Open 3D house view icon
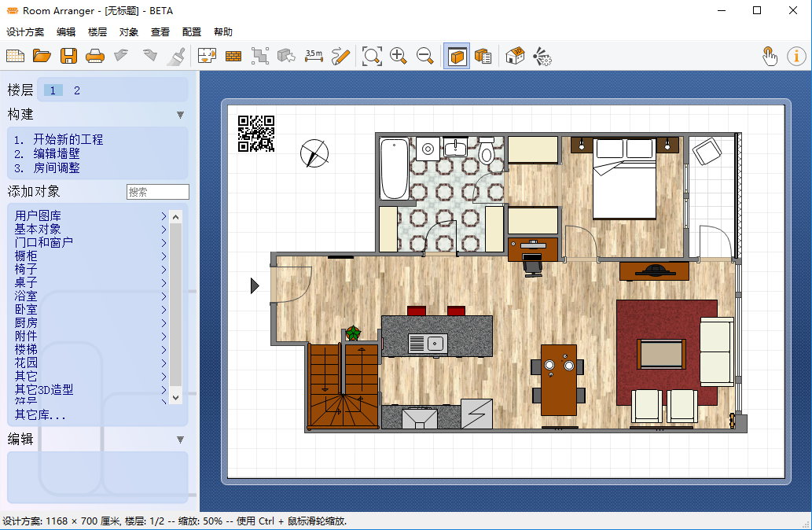 point(515,56)
